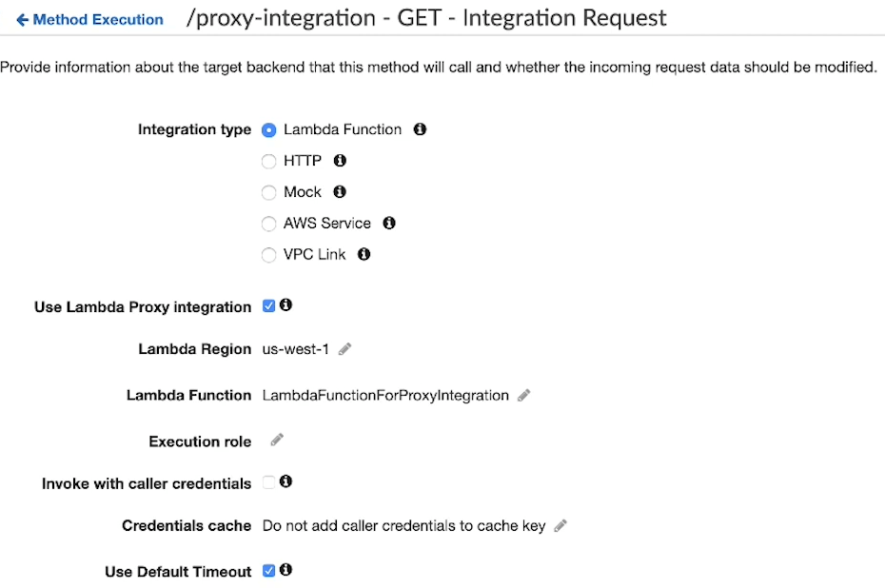
Task: Click the info icon beside HTTP
Action: tap(340, 161)
